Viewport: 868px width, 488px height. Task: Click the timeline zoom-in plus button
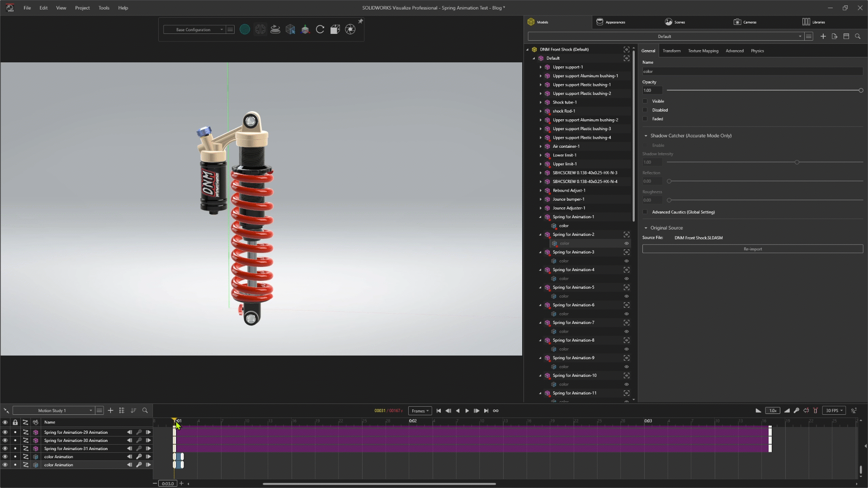[181, 483]
